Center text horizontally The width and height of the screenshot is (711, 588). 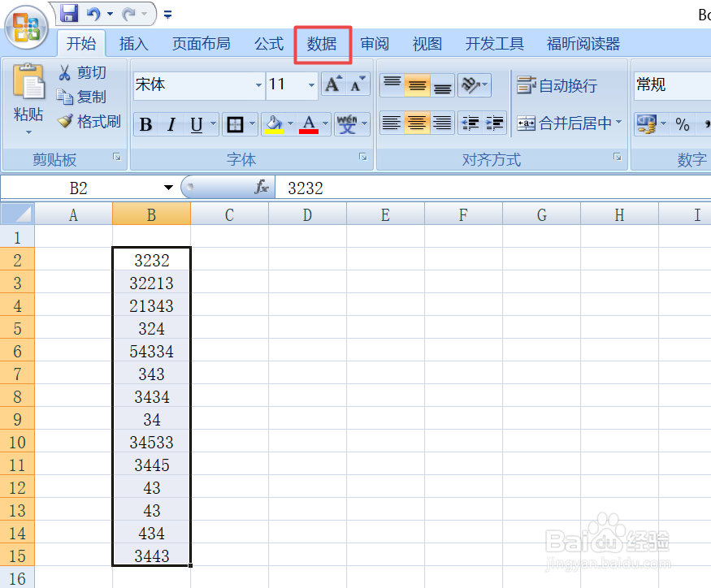pos(417,123)
